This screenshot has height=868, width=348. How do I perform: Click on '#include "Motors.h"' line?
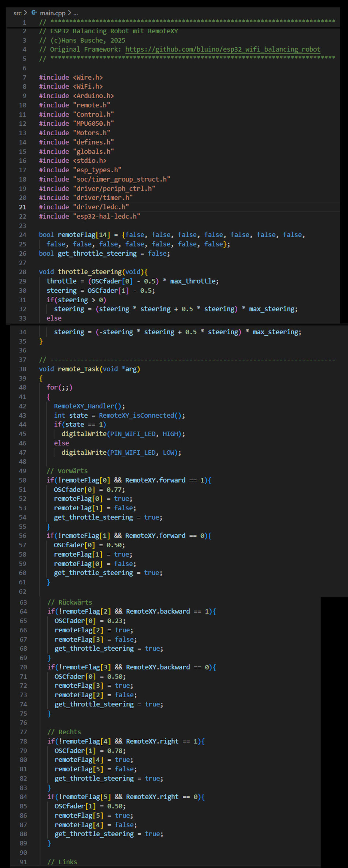point(74,133)
